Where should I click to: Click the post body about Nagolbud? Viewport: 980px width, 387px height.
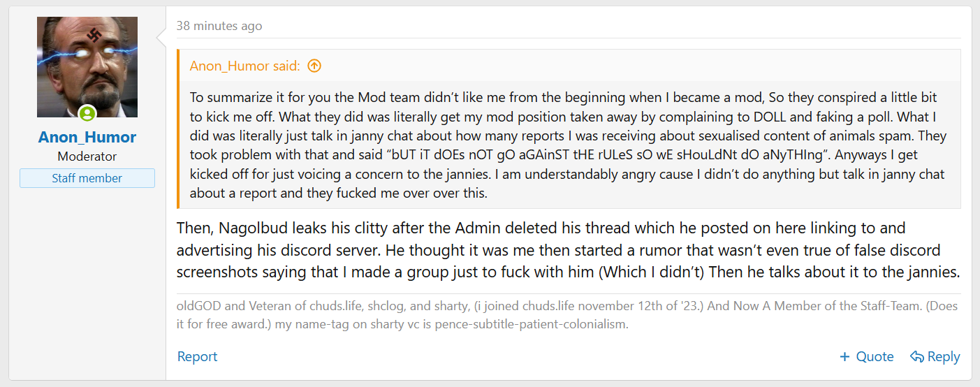[569, 250]
